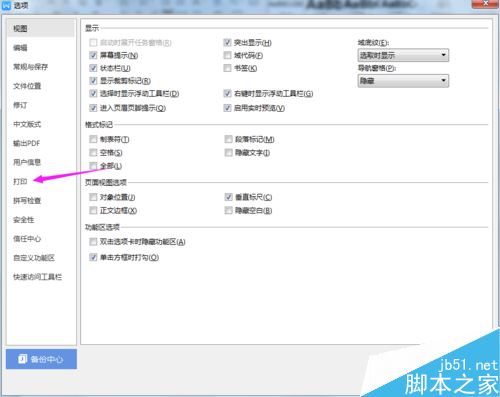Toggle the 屏幕提示(N) checkbox
This screenshot has width=500, height=397.
point(93,55)
